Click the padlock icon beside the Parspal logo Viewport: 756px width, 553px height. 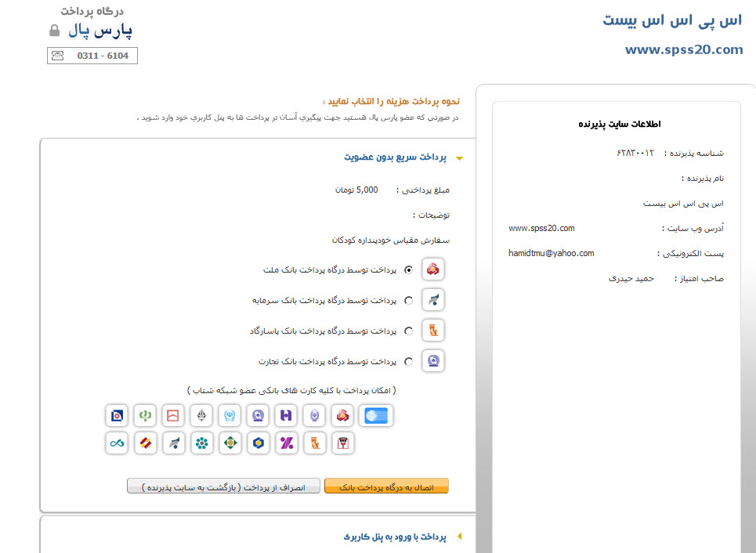[x=54, y=31]
